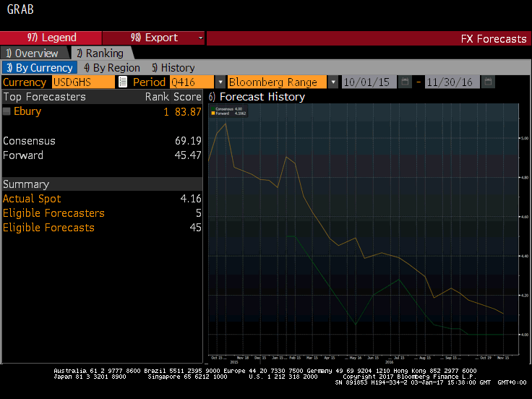The width and height of the screenshot is (532, 399).
Task: Click the Q416 period field
Action: [192, 82]
